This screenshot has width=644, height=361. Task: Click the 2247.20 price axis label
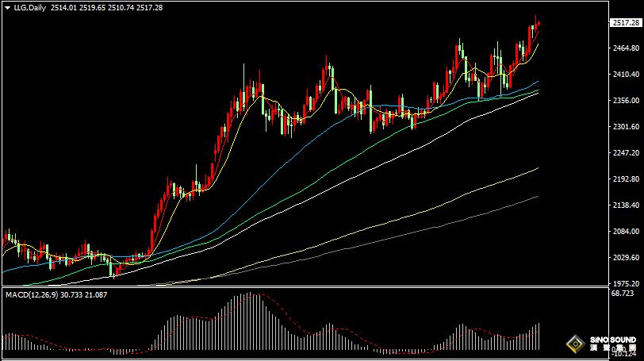pos(625,153)
